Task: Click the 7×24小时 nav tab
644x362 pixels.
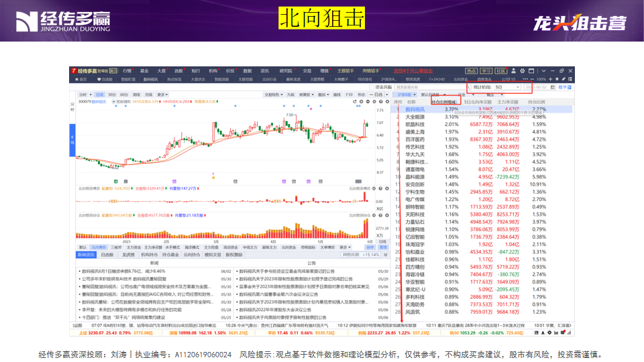Action: click(437, 79)
